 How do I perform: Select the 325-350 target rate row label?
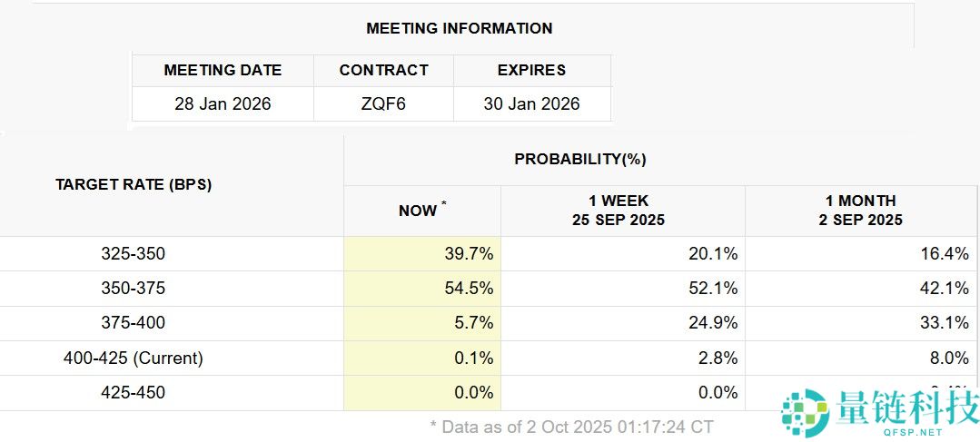coord(134,254)
